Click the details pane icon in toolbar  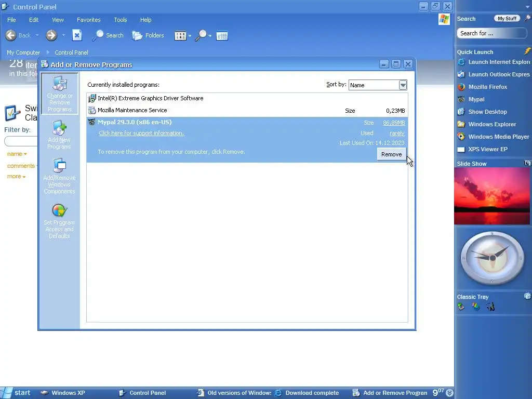pyautogui.click(x=222, y=36)
